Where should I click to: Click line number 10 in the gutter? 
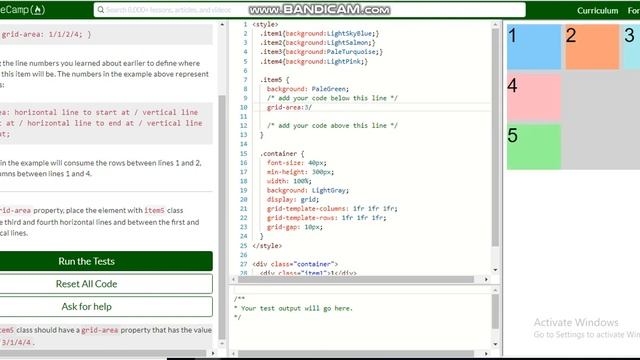[x=244, y=107]
